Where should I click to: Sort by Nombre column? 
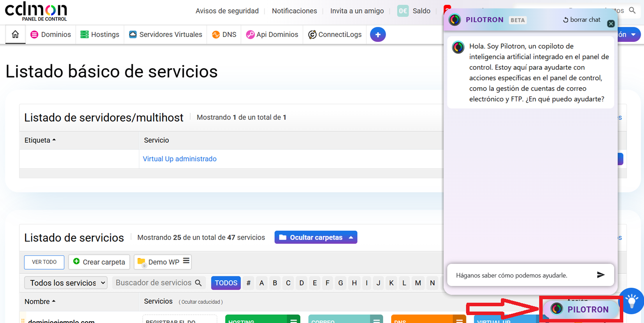pyautogui.click(x=40, y=301)
